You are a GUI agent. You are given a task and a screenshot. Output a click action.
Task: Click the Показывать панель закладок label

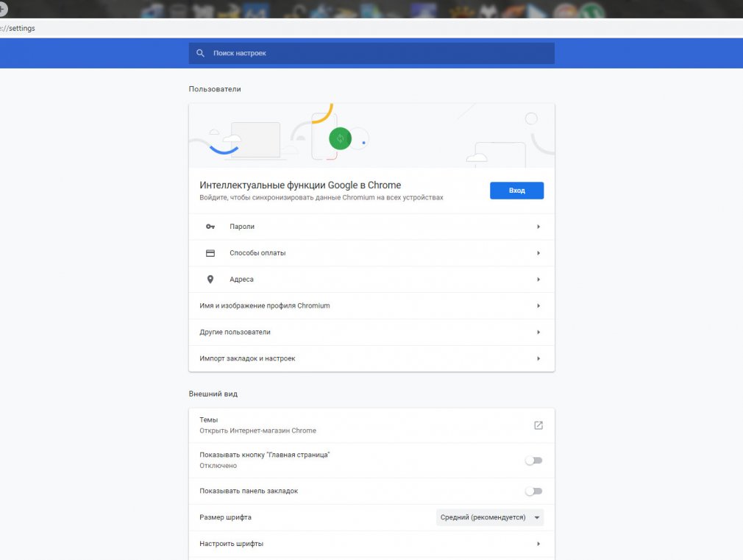point(249,492)
